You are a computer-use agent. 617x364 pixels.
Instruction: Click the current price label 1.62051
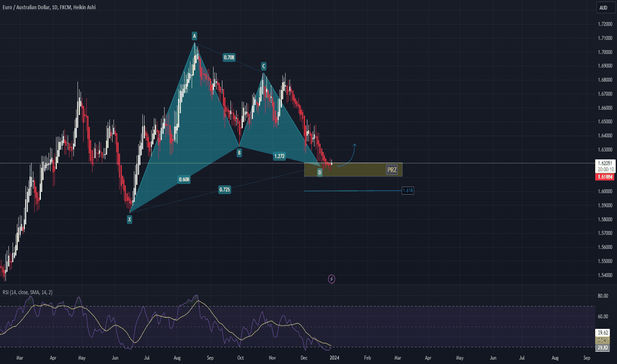click(605, 163)
